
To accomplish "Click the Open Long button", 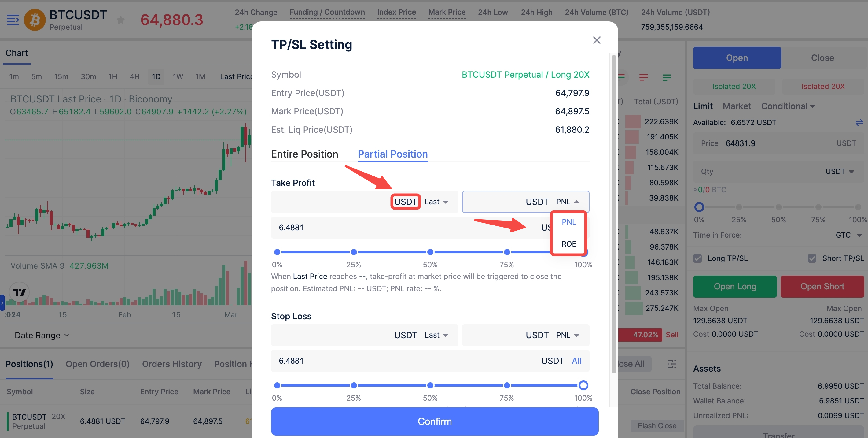I will (734, 286).
